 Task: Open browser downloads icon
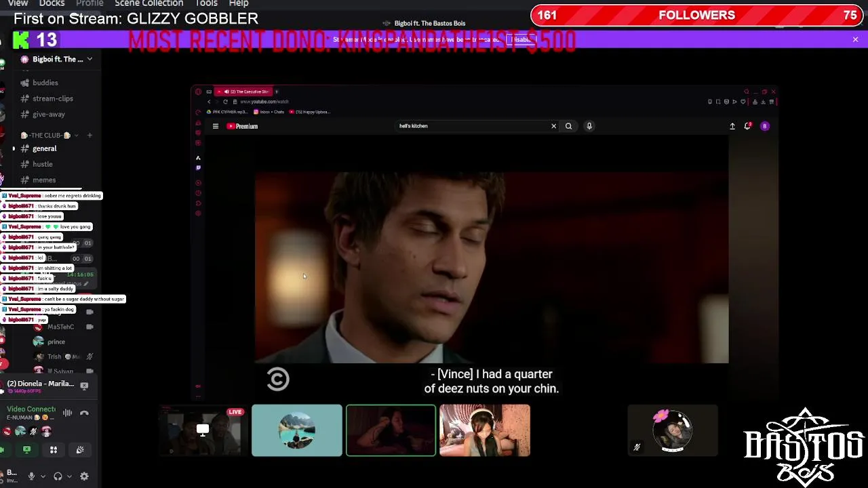pos(763,102)
